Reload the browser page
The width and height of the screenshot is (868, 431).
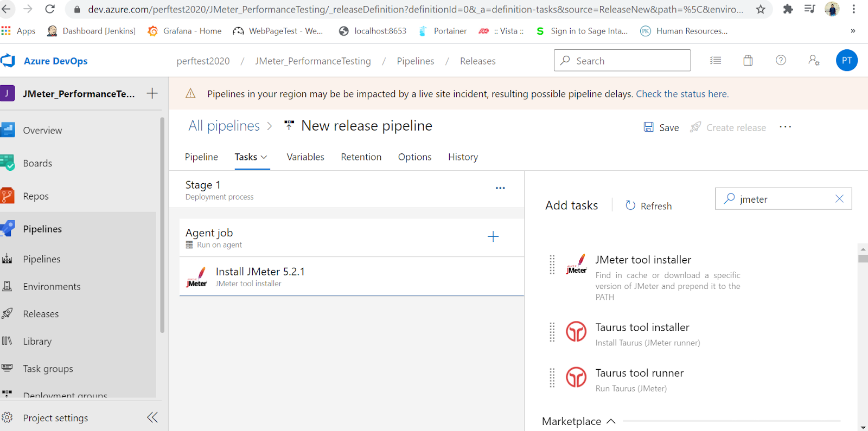point(50,9)
